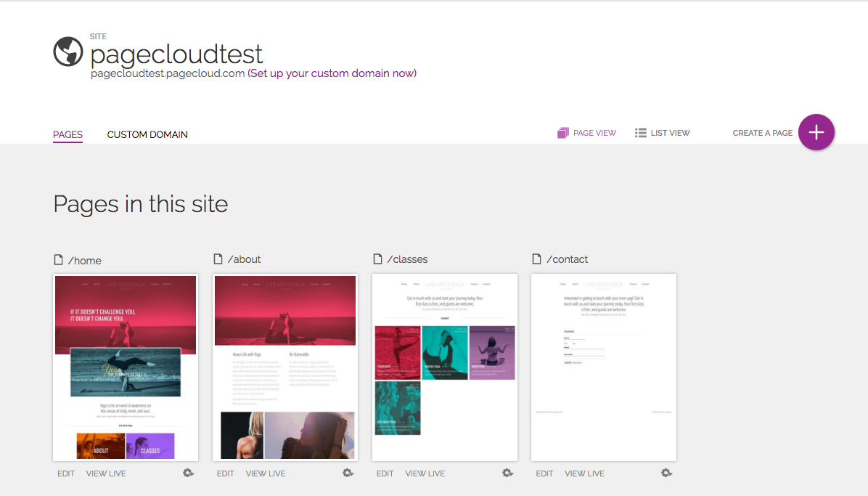Click the purple plus create page button
868x496 pixels.
pos(816,132)
